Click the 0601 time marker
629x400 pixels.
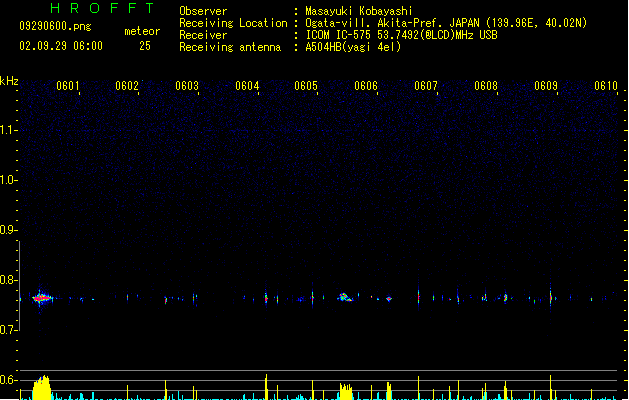point(67,86)
